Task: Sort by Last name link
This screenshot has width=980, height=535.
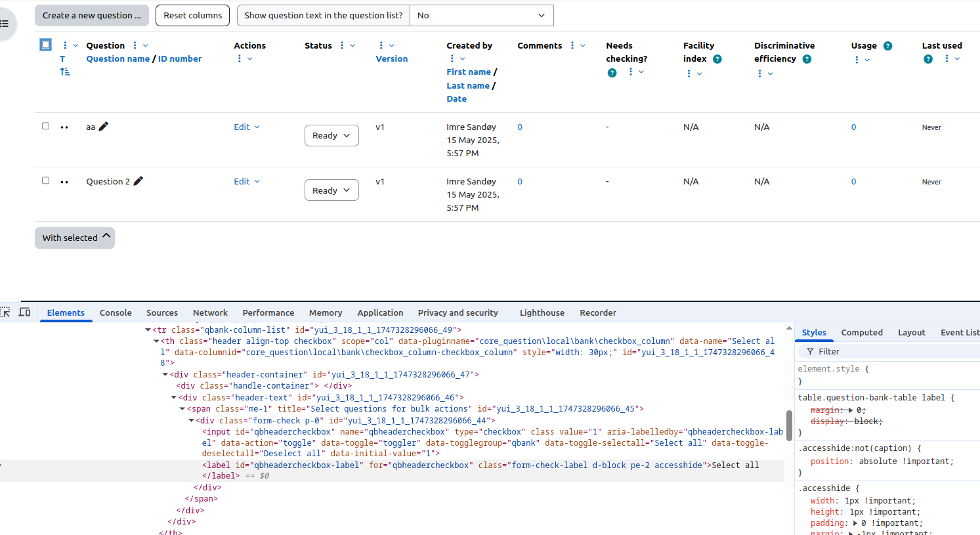Action: tap(468, 85)
